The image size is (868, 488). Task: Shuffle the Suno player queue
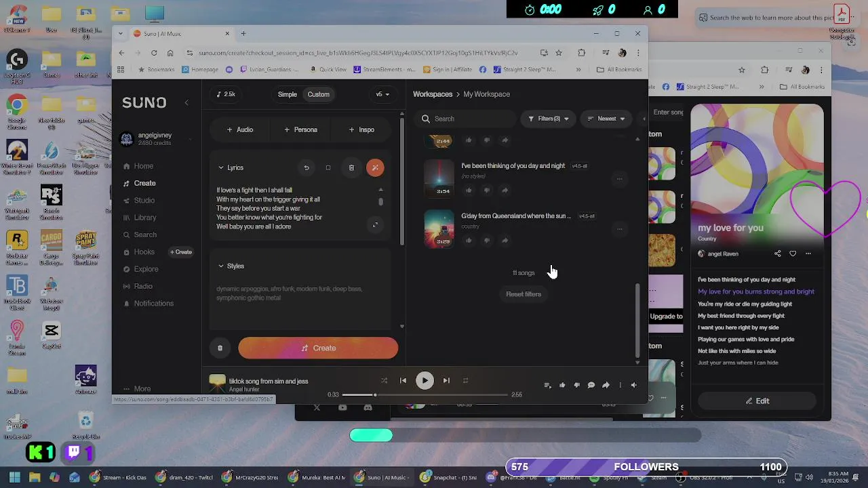[x=384, y=381]
